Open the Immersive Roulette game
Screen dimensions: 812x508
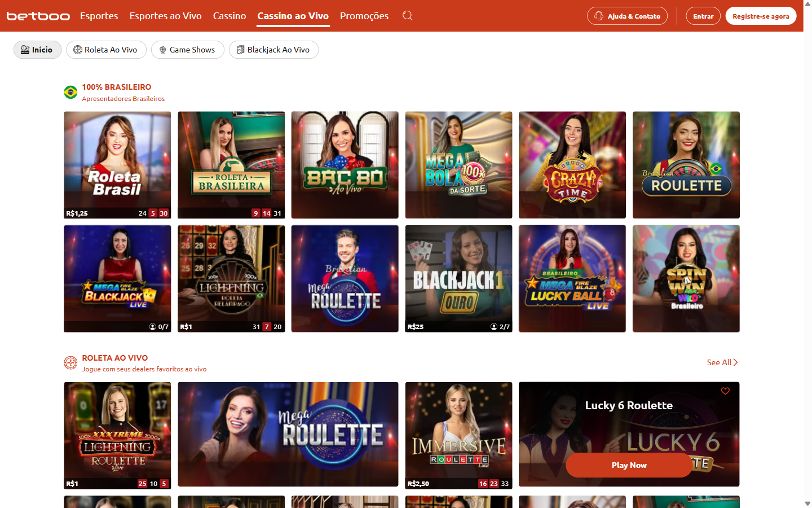(x=458, y=435)
